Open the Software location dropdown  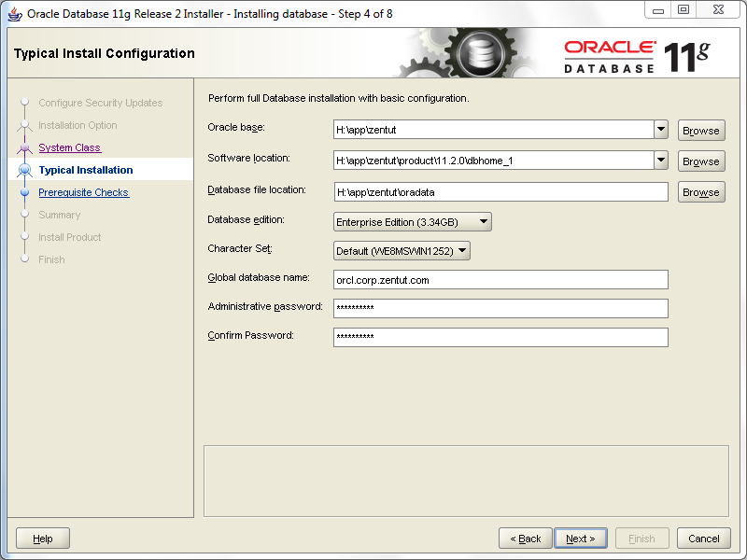point(661,161)
